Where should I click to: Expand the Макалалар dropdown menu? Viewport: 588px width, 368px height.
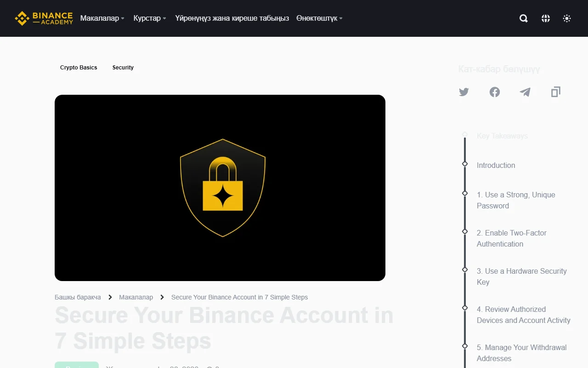[x=102, y=18]
